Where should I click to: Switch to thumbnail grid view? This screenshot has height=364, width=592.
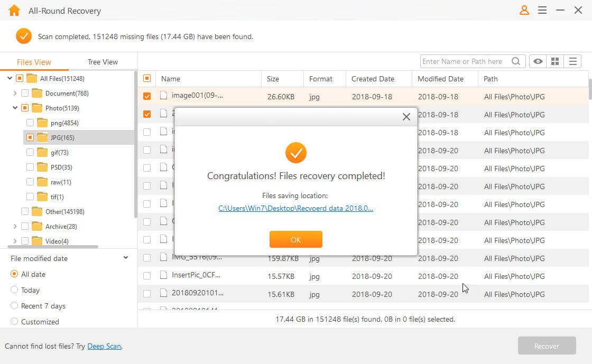[555, 62]
